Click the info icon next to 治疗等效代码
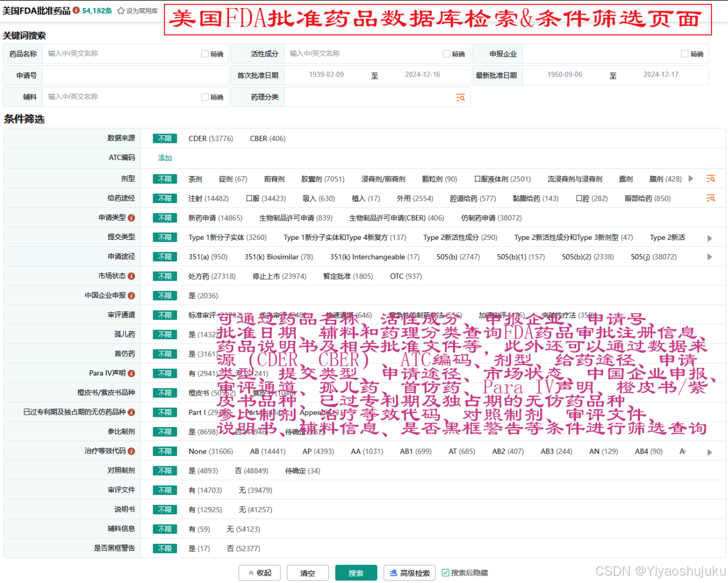The image size is (728, 583). tap(131, 451)
